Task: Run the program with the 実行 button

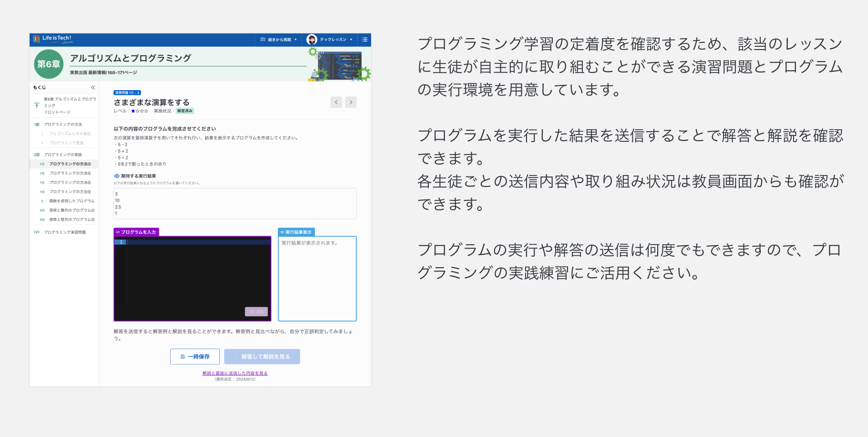Action: click(257, 312)
